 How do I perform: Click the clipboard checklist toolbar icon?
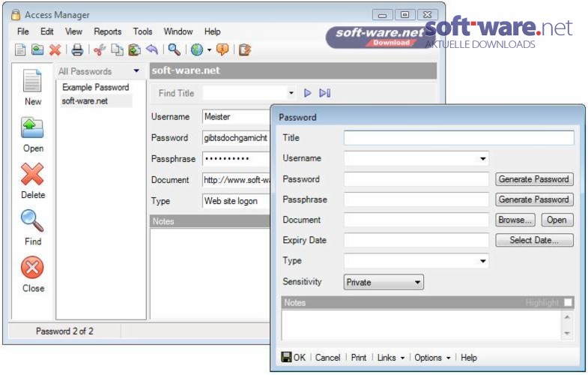click(244, 49)
